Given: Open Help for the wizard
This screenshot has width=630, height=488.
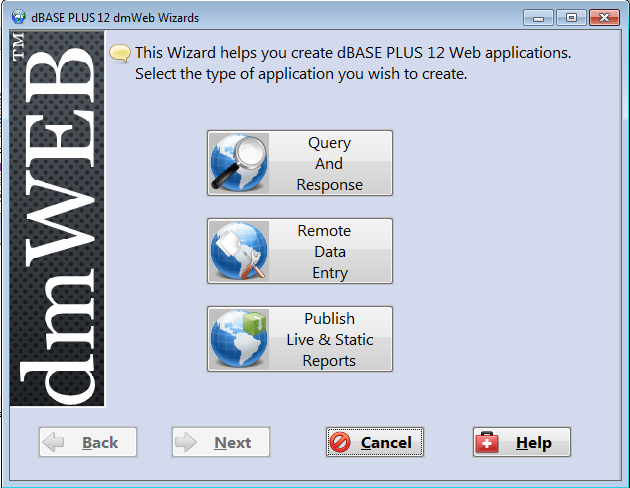Looking at the screenshot, I should [x=522, y=442].
